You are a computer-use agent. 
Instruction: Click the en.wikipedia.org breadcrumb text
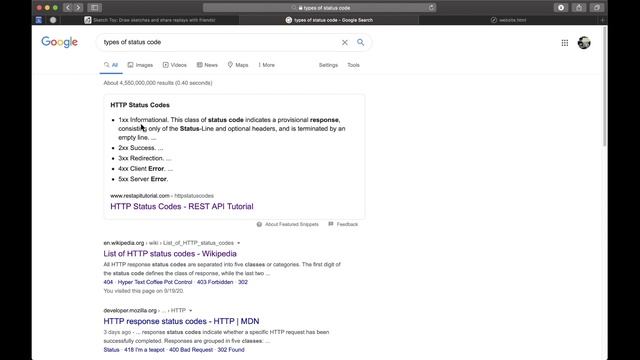[124, 243]
